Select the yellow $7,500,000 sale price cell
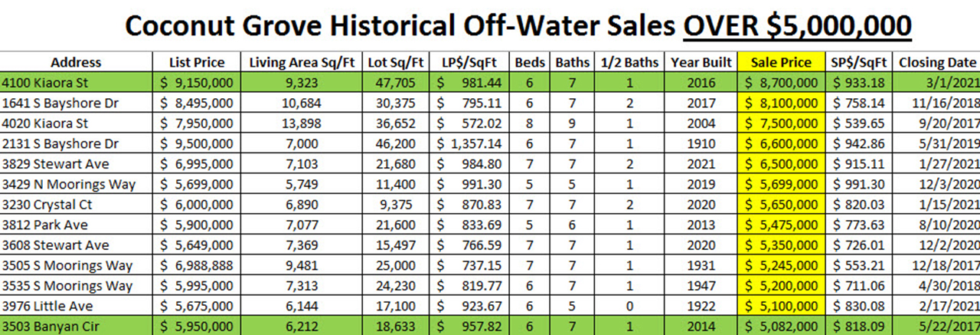Viewport: 980px width, 335px height. (781, 123)
